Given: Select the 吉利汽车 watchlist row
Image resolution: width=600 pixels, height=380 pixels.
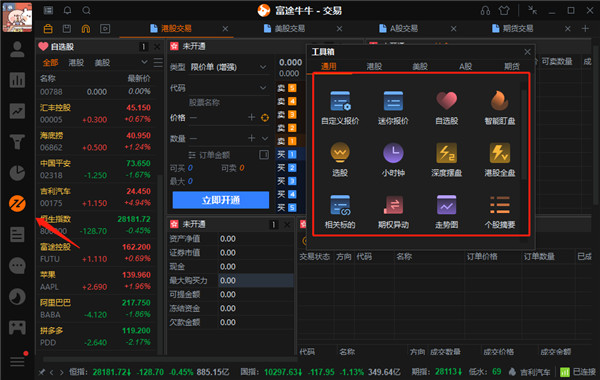Looking at the screenshot, I should (x=95, y=197).
